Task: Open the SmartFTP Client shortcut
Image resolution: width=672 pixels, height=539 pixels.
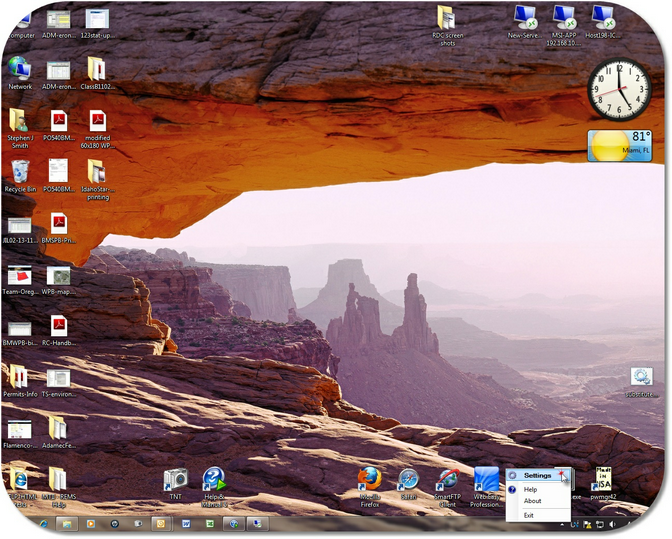Action: (446, 480)
